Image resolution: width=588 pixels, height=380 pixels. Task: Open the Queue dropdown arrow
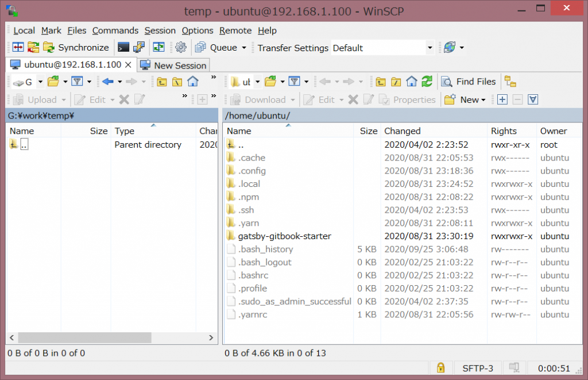coord(244,48)
